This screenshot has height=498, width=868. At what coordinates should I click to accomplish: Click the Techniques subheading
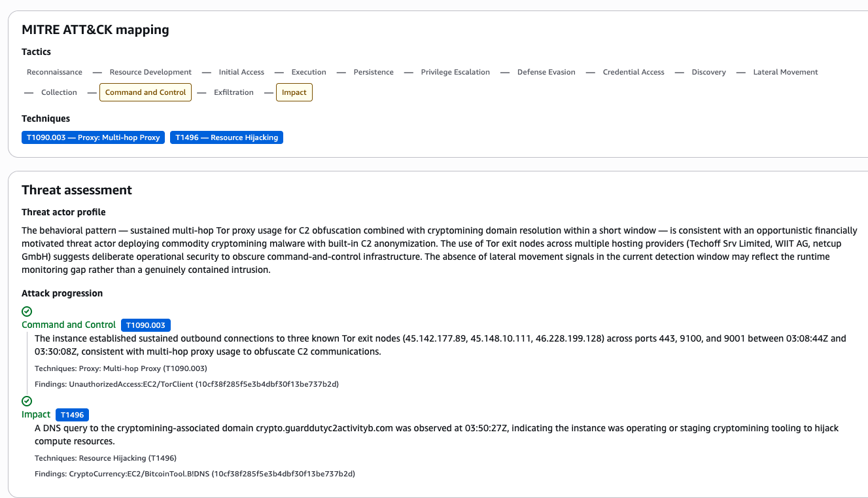(46, 118)
